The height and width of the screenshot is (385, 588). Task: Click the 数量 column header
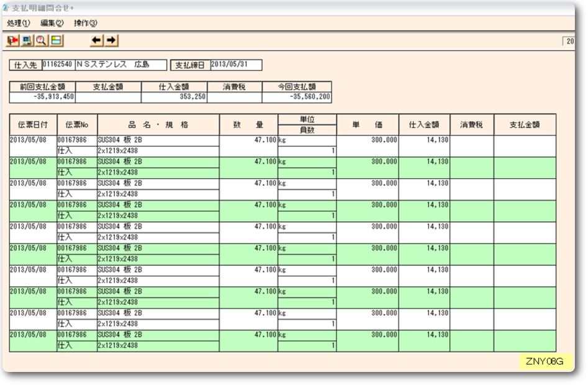tap(248, 125)
